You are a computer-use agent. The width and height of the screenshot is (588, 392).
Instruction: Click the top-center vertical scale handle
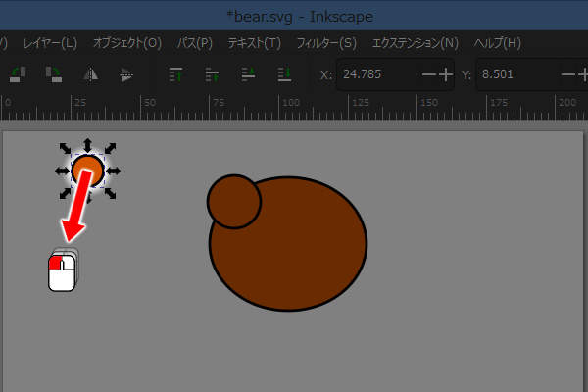point(88,146)
